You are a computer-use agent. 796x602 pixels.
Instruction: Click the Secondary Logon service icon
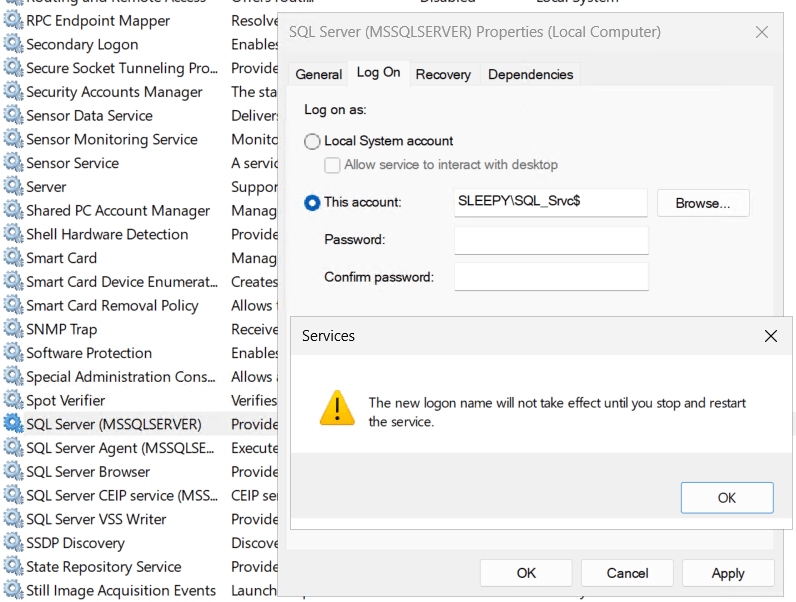click(13, 44)
